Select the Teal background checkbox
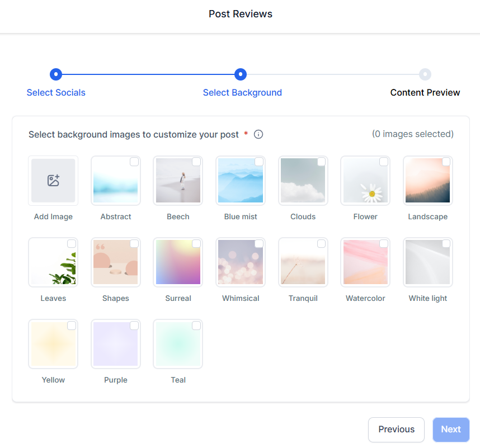Screen dimensions: 480x448 (196, 326)
